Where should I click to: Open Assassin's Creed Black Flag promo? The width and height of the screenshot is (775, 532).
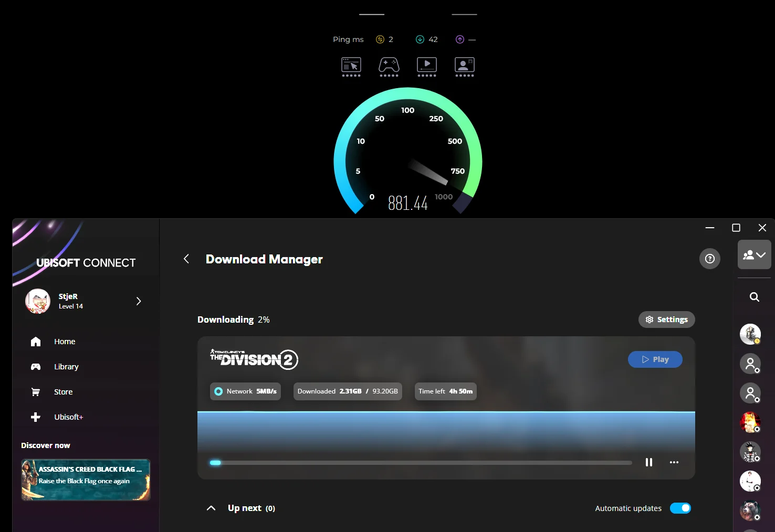[x=86, y=480]
